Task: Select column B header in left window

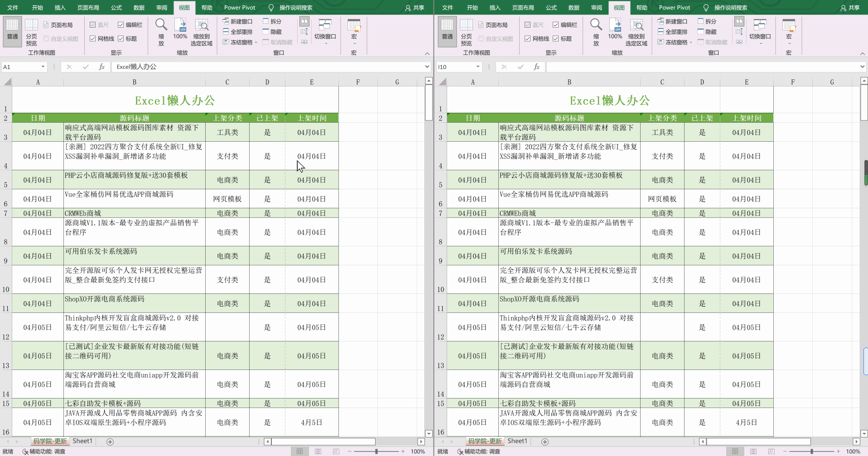Action: click(x=134, y=82)
